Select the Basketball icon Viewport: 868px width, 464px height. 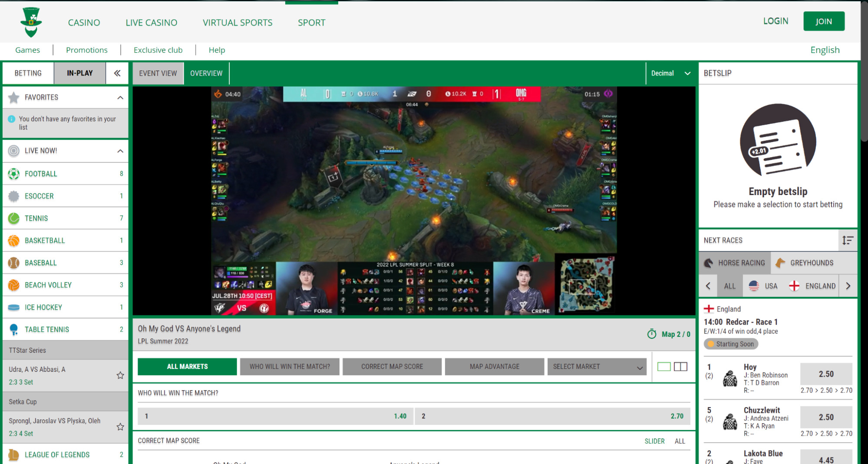[x=14, y=240]
